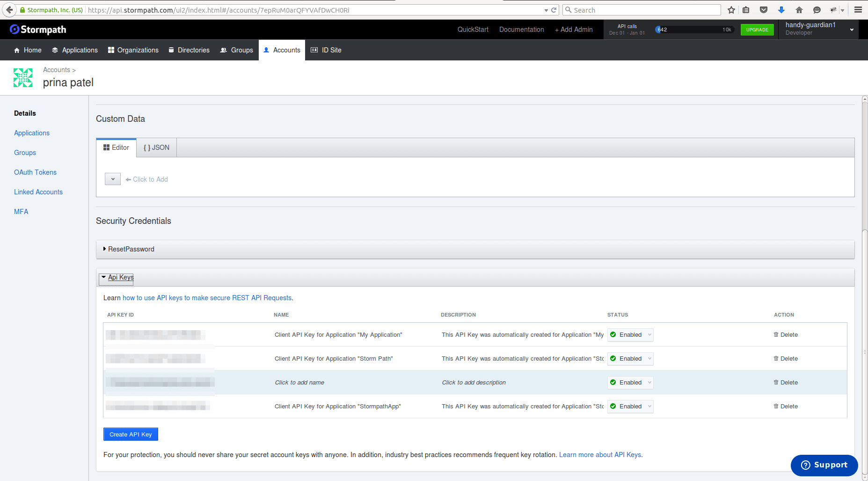The width and height of the screenshot is (868, 481).
Task: Open the URL bar history dropdown arrow
Action: pyautogui.click(x=546, y=10)
